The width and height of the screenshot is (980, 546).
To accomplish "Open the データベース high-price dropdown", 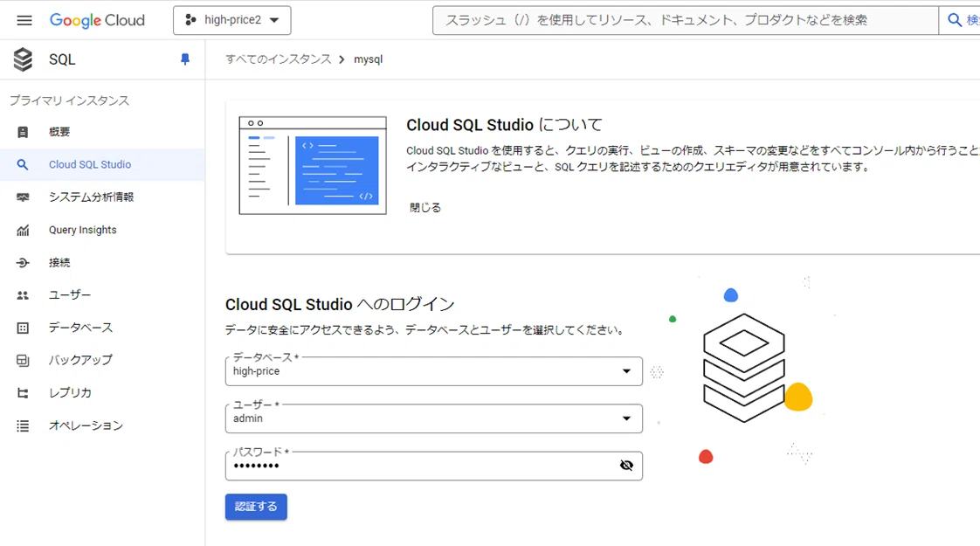I will click(434, 371).
